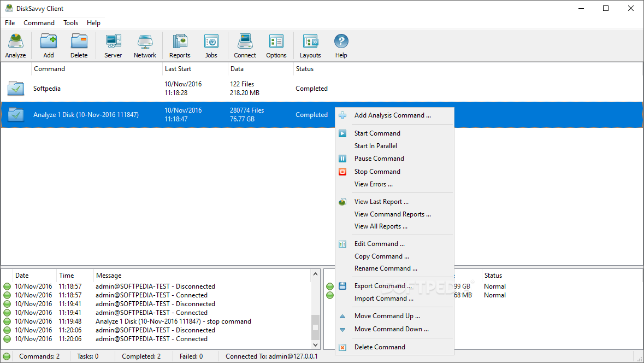The height and width of the screenshot is (363, 644).
Task: Click the green indicator of the 11:19:41 Disconnected entry
Action: coord(7,304)
